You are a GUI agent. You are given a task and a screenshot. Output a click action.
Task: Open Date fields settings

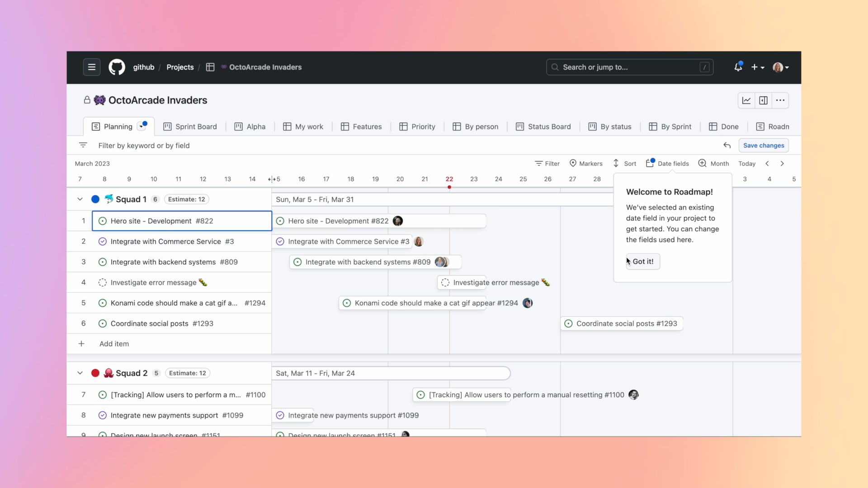(667, 164)
